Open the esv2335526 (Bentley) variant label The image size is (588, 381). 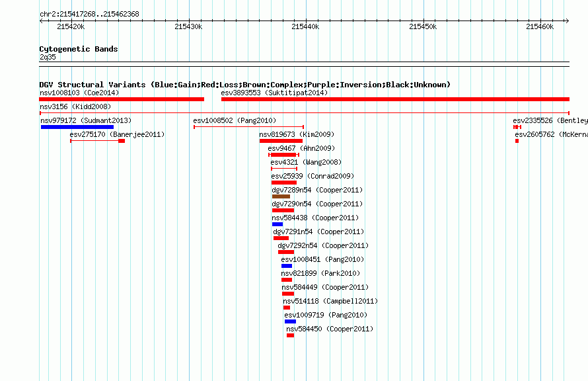pos(550,120)
